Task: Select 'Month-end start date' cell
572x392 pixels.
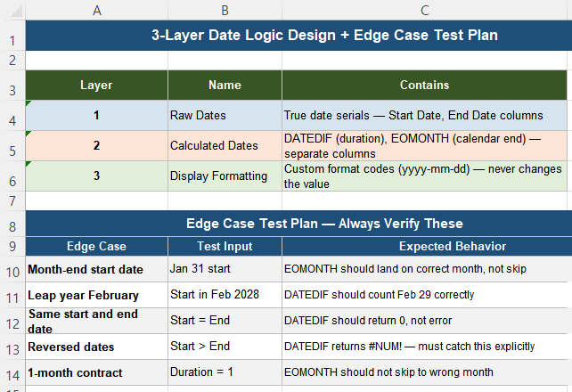Action: 97,269
